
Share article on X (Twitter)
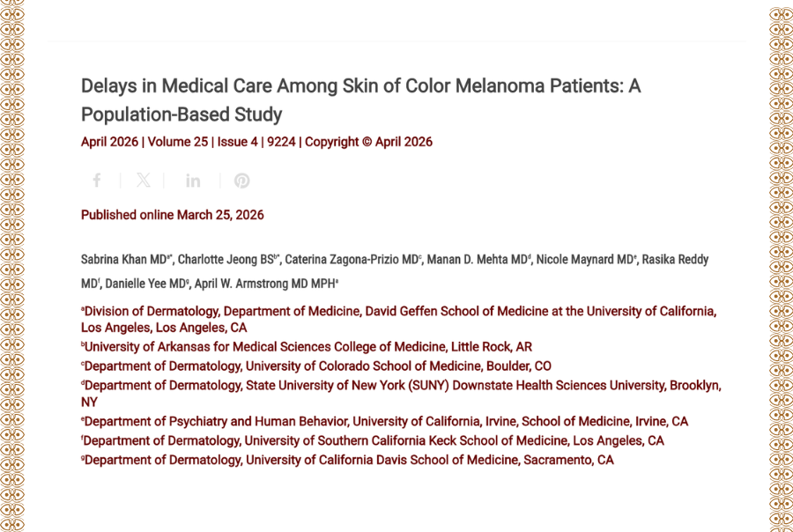(x=144, y=181)
